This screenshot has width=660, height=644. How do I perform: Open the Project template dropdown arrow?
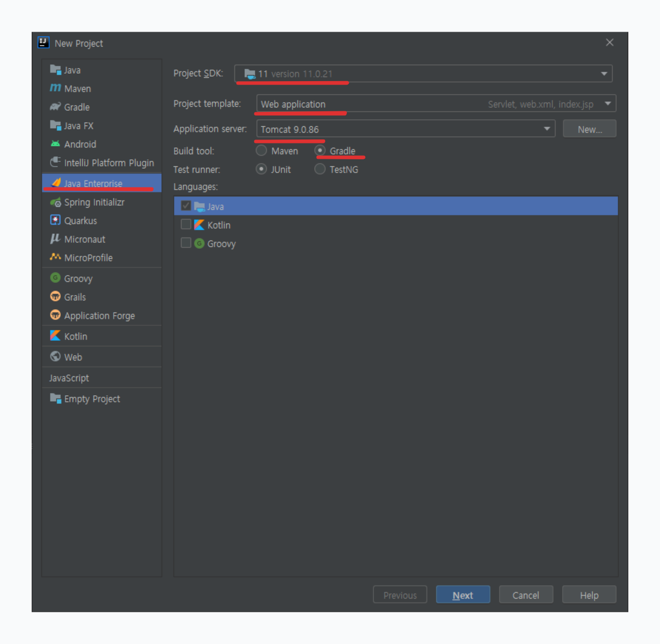(608, 103)
